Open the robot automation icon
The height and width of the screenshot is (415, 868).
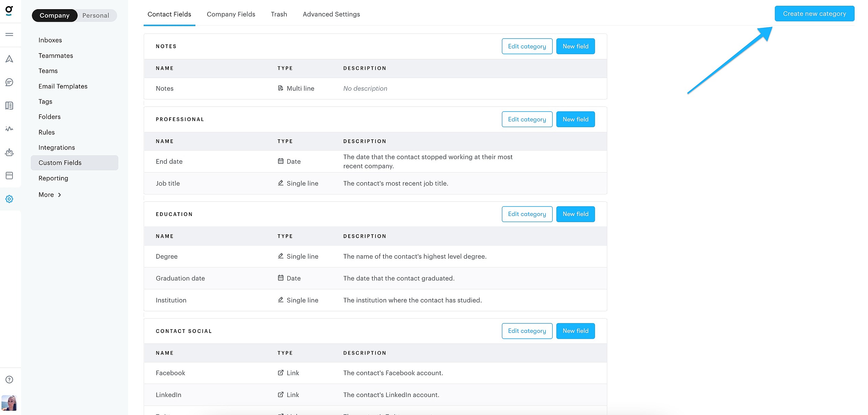9,152
